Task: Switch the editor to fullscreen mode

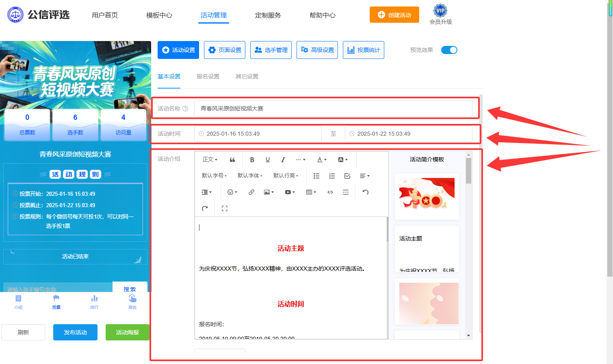Action: pyautogui.click(x=225, y=208)
